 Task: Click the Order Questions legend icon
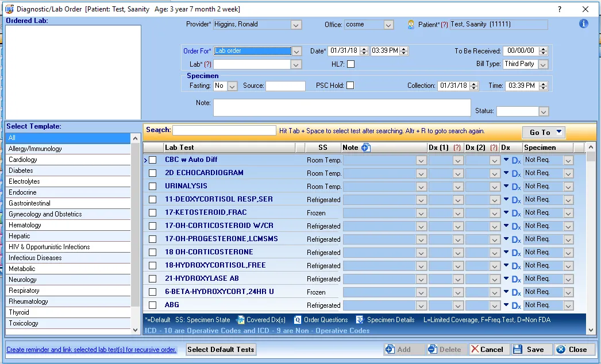click(298, 320)
